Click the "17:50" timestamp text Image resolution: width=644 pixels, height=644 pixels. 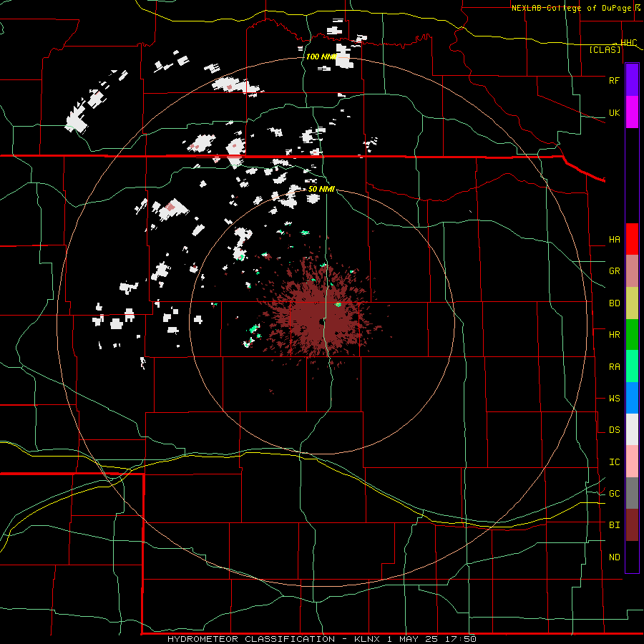pyautogui.click(x=462, y=639)
